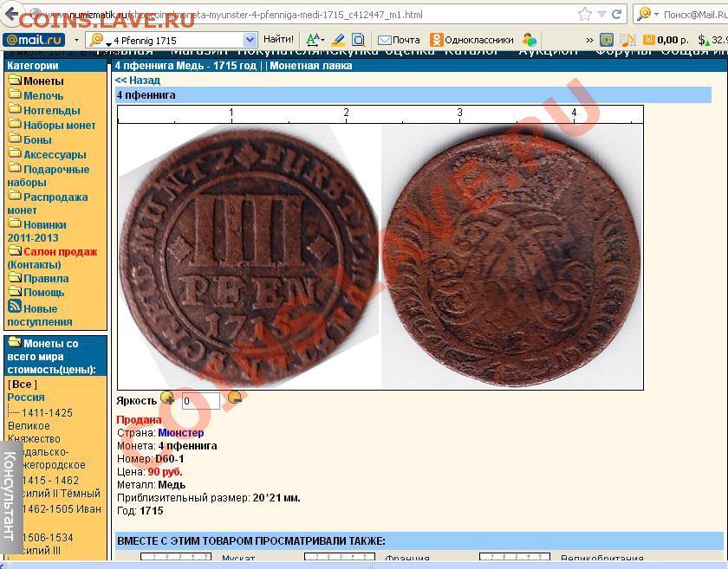Decrease brightness with the minus magnifier icon
This screenshot has width=728, height=569.
tap(235, 398)
